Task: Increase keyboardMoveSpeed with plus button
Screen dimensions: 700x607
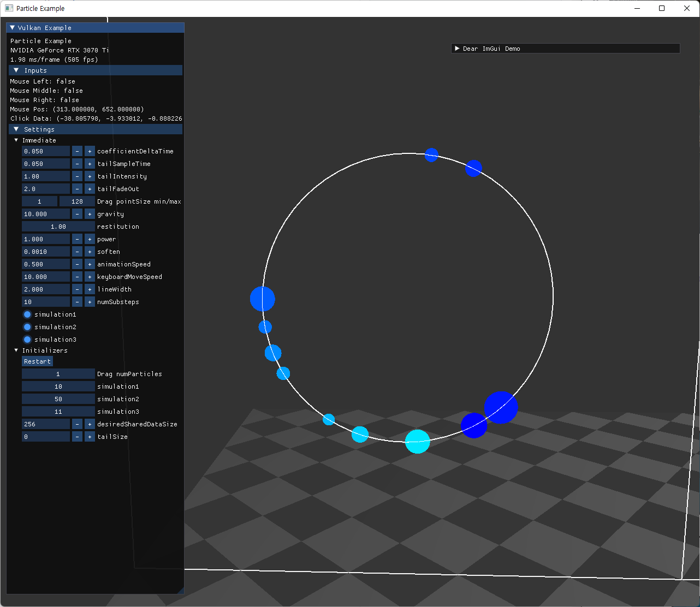Action: click(90, 277)
